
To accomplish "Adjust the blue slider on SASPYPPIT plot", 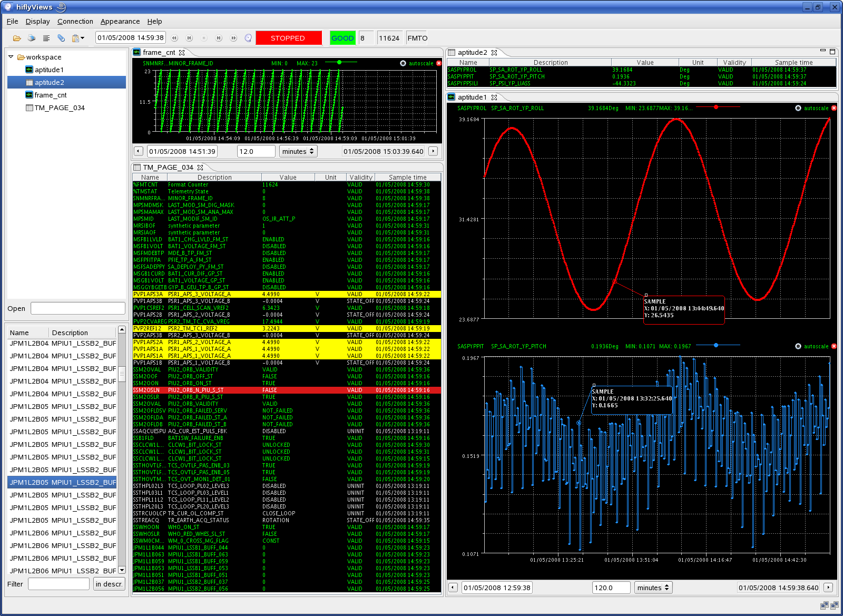I will [x=716, y=345].
